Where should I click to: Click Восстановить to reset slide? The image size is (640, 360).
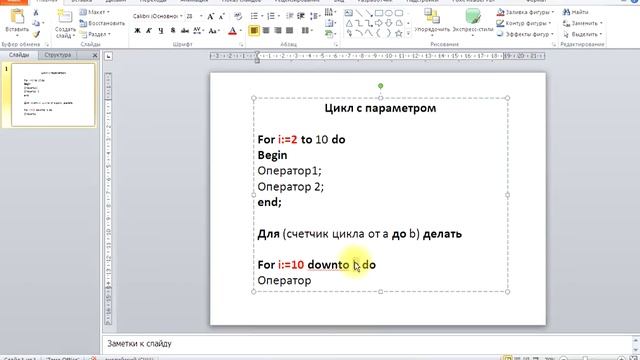click(x=102, y=23)
